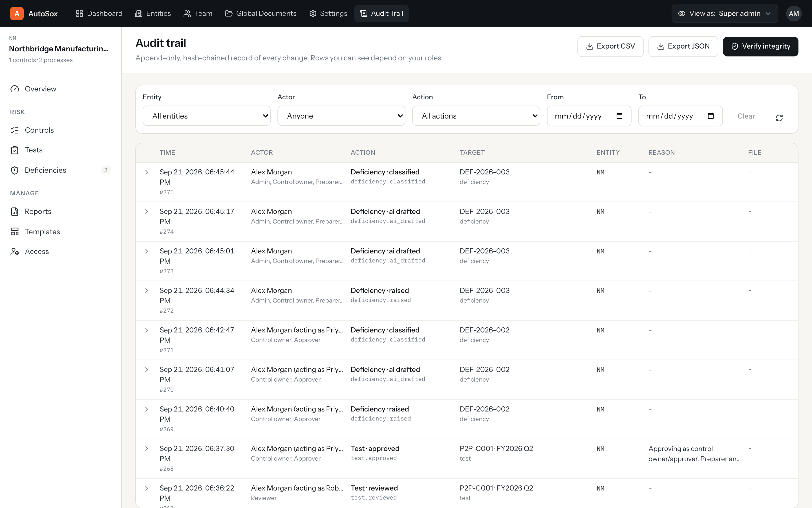
Task: Expand audit row #274
Action: (147, 212)
